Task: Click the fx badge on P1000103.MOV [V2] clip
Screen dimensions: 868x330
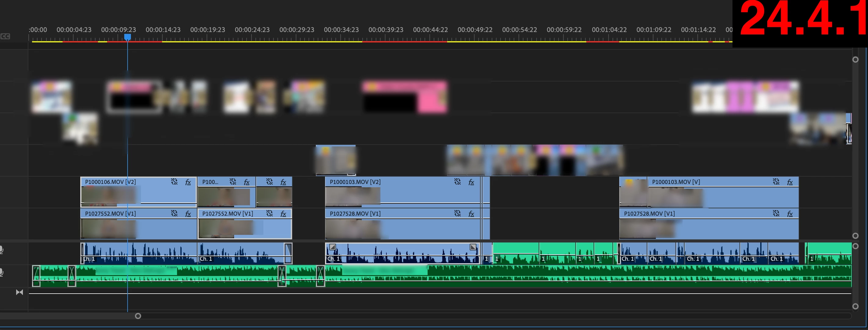Action: (471, 182)
